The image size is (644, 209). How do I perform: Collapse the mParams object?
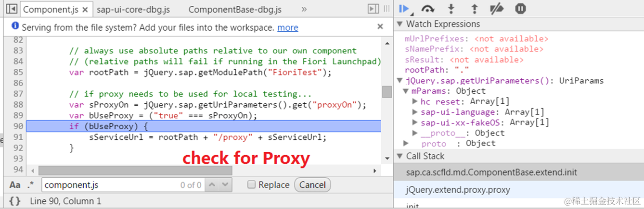click(x=407, y=91)
